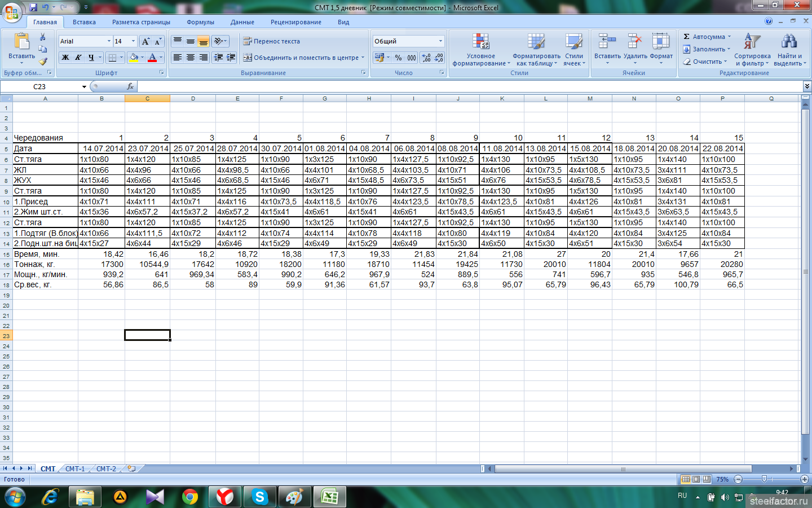The image size is (812, 508).
Task: Expand the Arial font name dropdown
Action: 109,41
